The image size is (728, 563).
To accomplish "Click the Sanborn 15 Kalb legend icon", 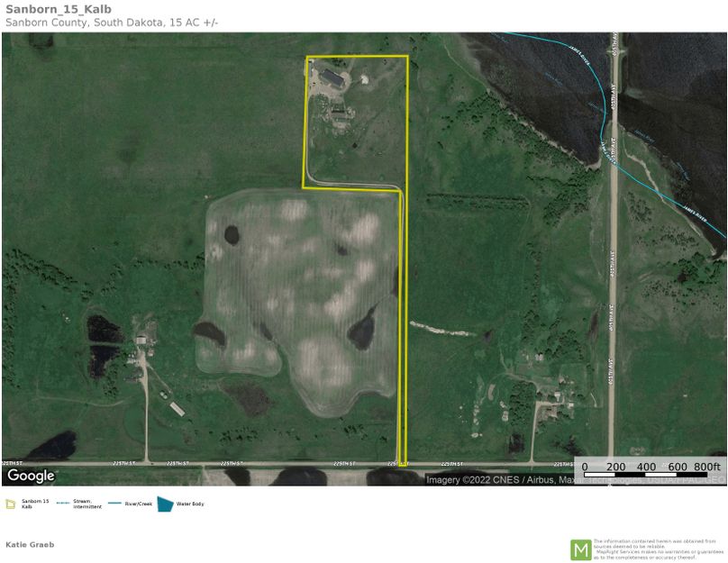I will coord(10,502).
